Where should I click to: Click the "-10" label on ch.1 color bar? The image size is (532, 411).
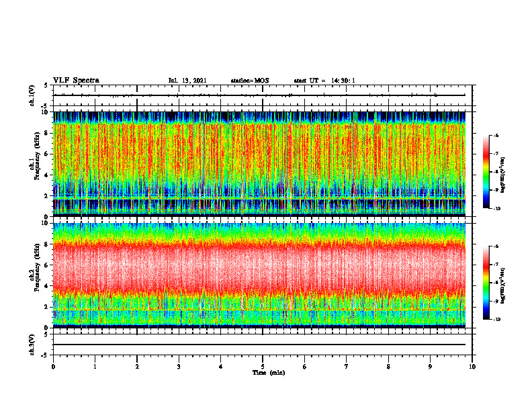point(497,209)
